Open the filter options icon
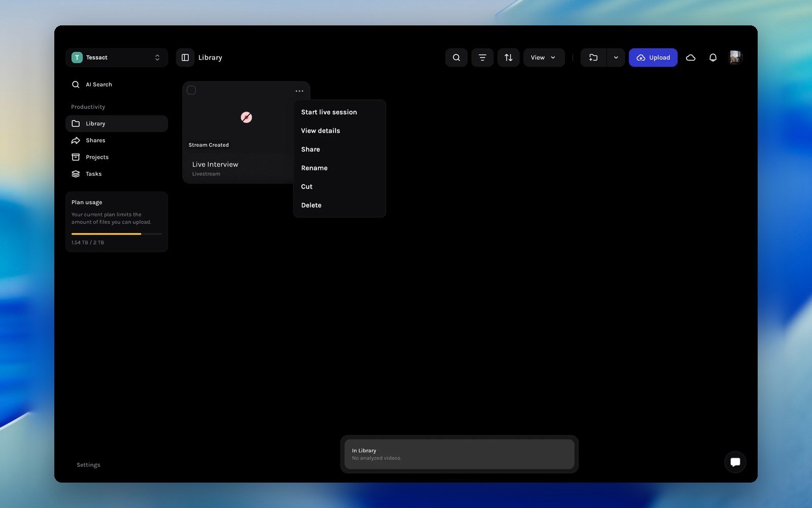The width and height of the screenshot is (812, 508). [x=482, y=57]
